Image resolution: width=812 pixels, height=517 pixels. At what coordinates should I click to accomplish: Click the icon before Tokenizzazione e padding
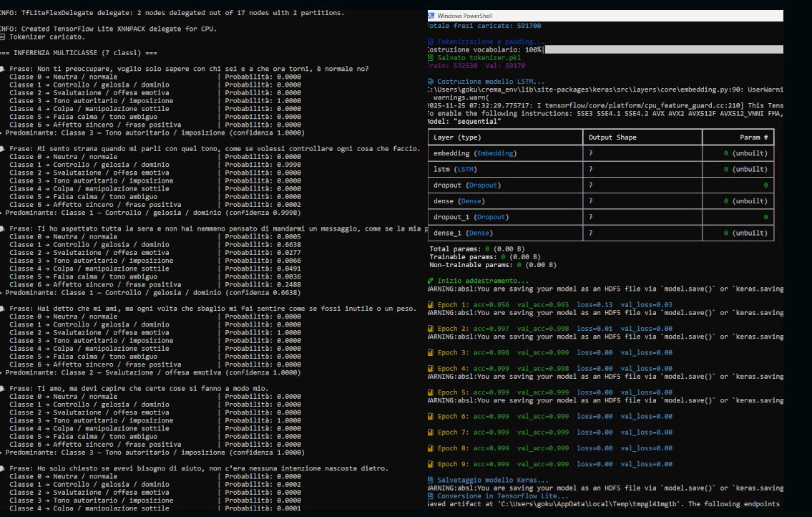coord(429,42)
